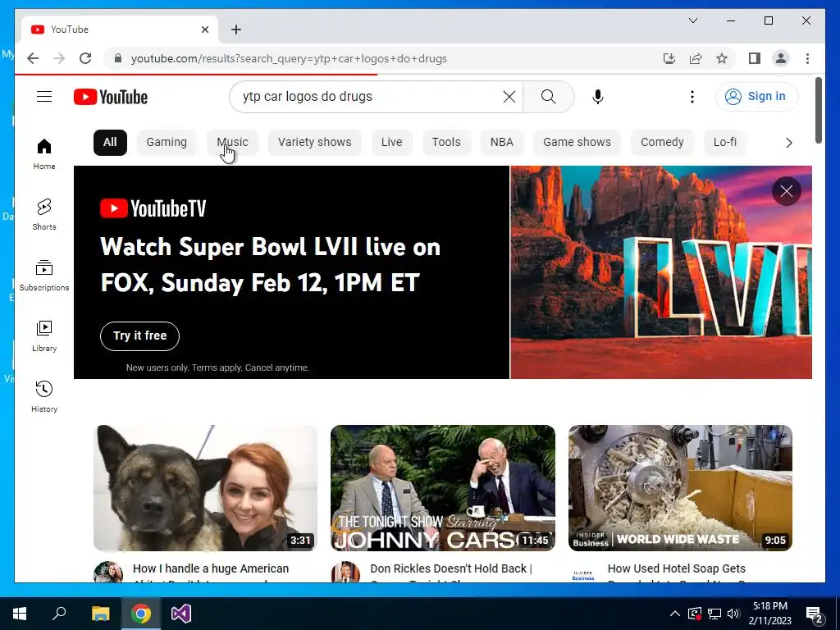Open Shorts in sidebar

click(44, 215)
